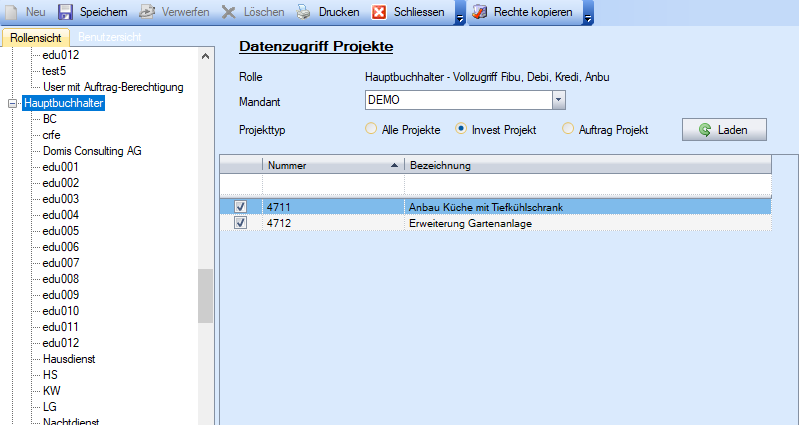Image resolution: width=799 pixels, height=425 pixels.
Task: Click the Verwerfen discard icon
Action: tap(147, 12)
